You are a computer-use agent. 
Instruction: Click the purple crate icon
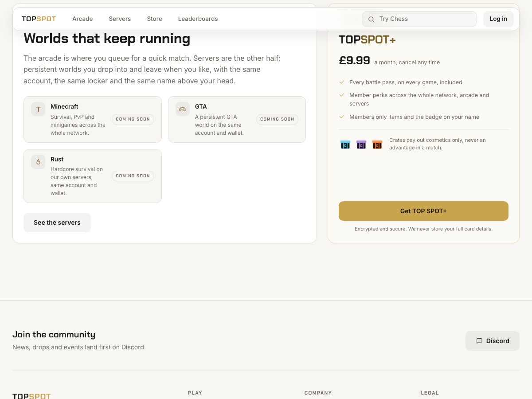tap(361, 144)
